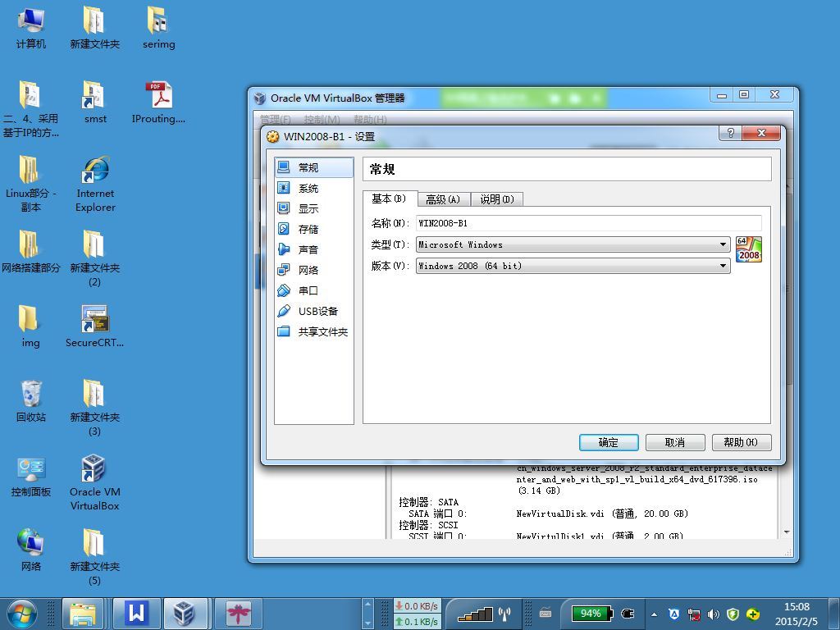The width and height of the screenshot is (840, 630).
Task: Select the 网络 icon on the desktop
Action: click(30, 550)
